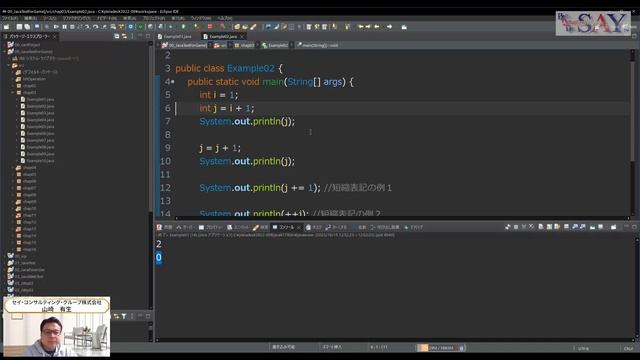640x360 pixels.
Task: Collapse the chap03 package in tree
Action: pos(13,93)
